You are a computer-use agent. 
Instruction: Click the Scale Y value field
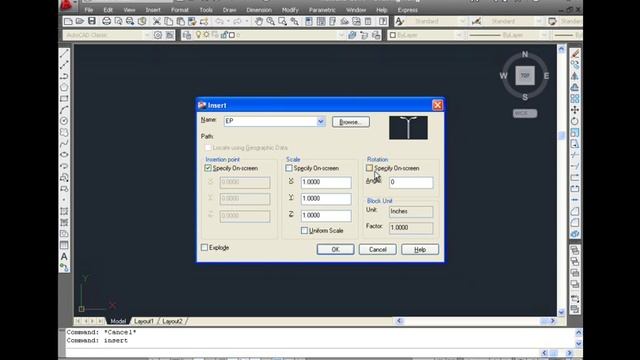326,198
